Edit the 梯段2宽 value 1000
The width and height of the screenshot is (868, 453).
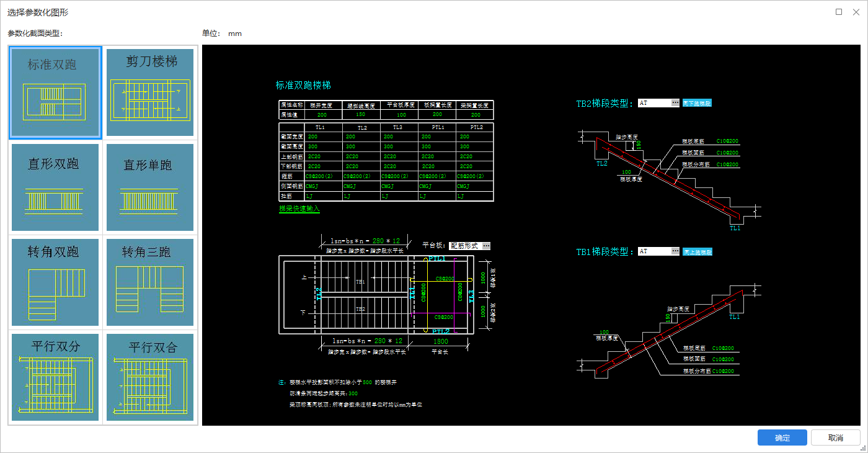pos(483,311)
